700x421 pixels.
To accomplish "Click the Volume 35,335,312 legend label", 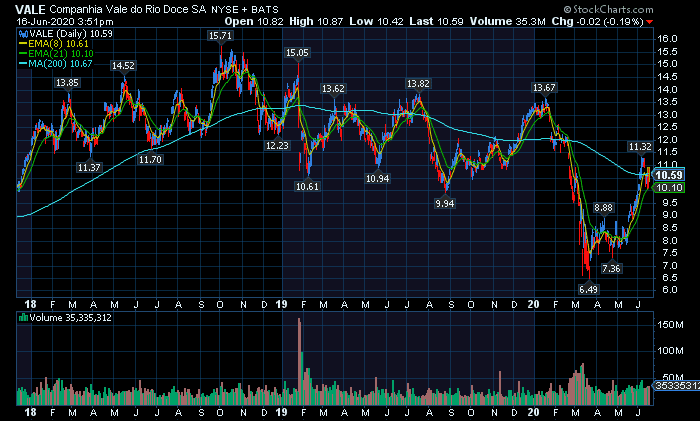I will pos(71,318).
